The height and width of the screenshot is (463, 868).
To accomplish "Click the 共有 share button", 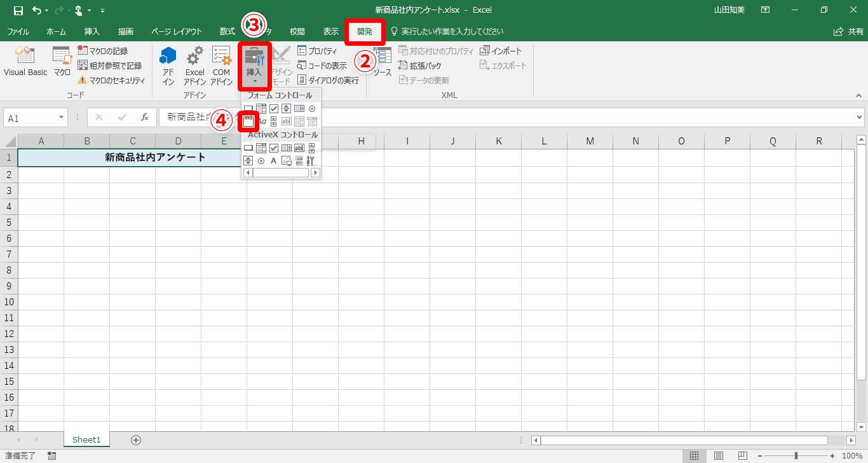I will (x=848, y=32).
